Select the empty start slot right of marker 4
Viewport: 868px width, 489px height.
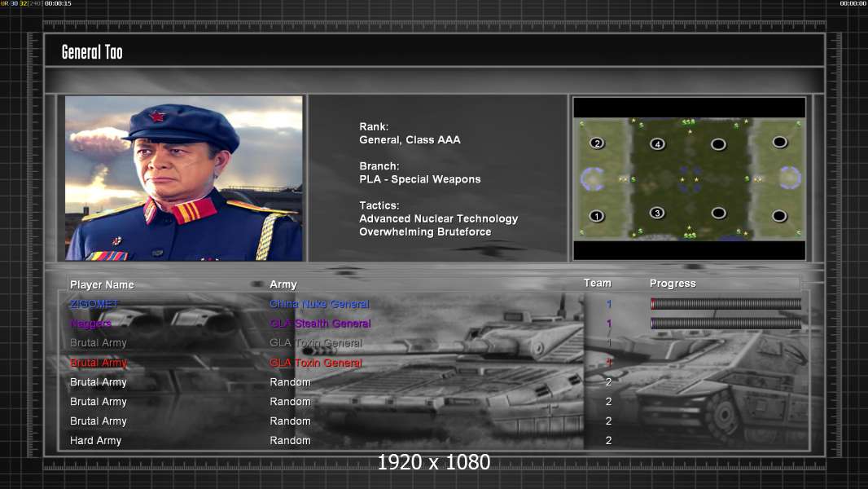[718, 144]
